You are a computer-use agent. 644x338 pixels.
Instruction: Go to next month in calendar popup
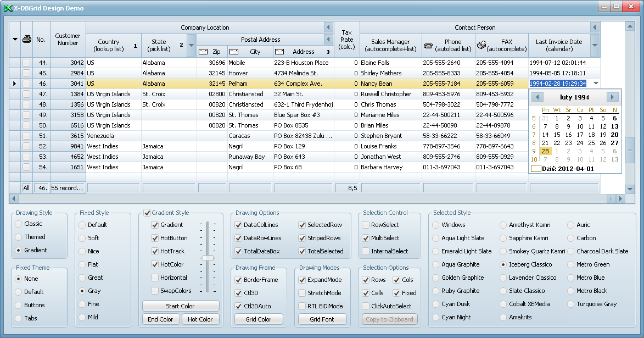coord(612,97)
